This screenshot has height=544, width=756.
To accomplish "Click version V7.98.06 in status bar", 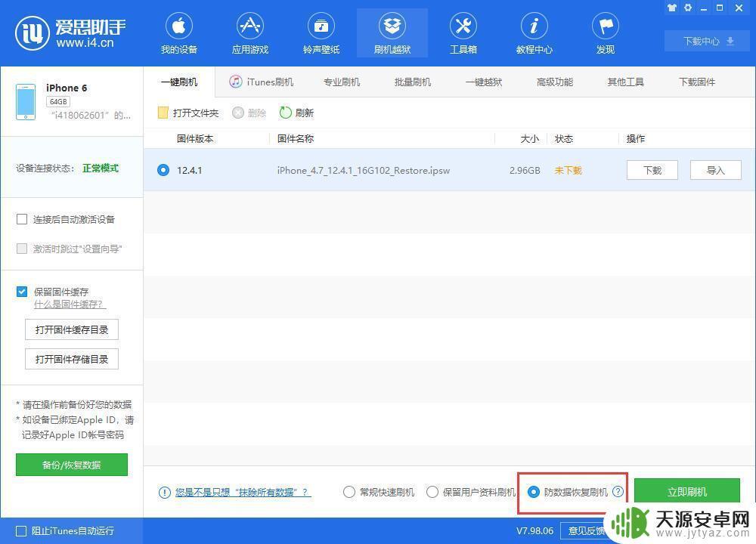I will 534,531.
